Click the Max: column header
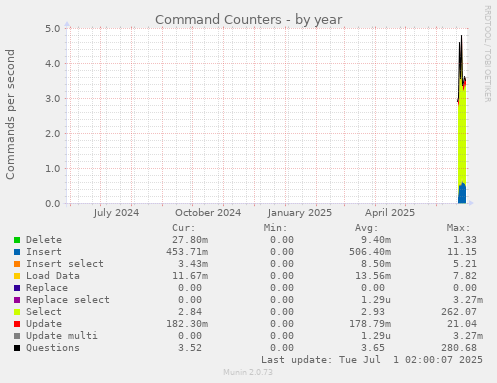Viewport: 497px width, 383px height. pyautogui.click(x=458, y=228)
